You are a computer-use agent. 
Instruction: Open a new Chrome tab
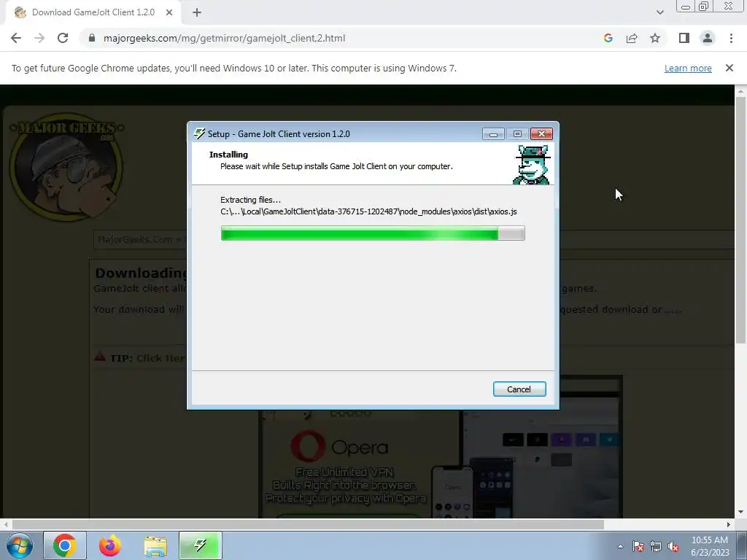197,12
